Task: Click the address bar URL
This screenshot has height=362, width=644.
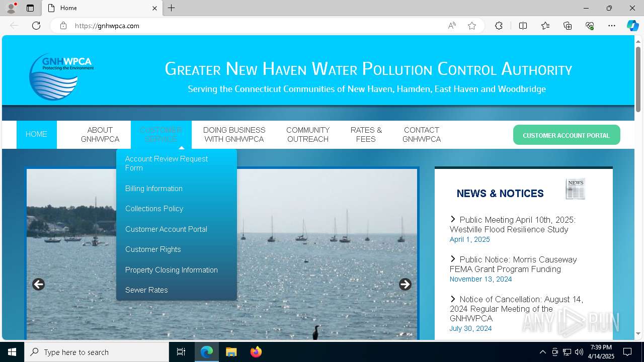Action: [107, 26]
